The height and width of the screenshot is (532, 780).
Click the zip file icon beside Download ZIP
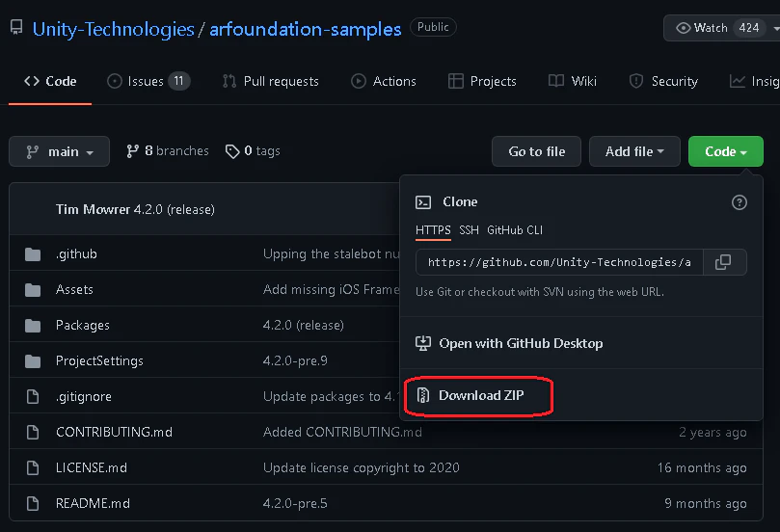pyautogui.click(x=423, y=395)
